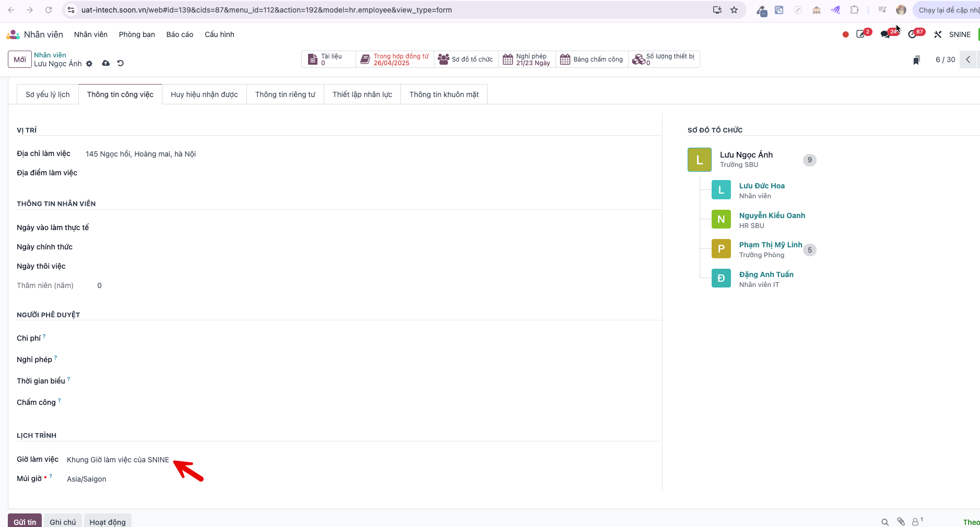This screenshot has width=980, height=527.
Task: Switch to the Thông tin khuôn mặt tab
Action: 444,94
